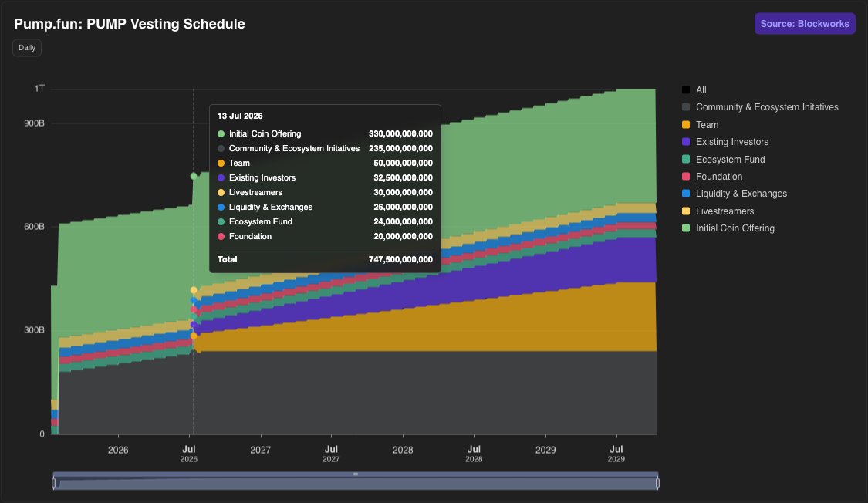Click tooltip value 32,500,000,000
This screenshot has width=868, height=503.
click(403, 177)
